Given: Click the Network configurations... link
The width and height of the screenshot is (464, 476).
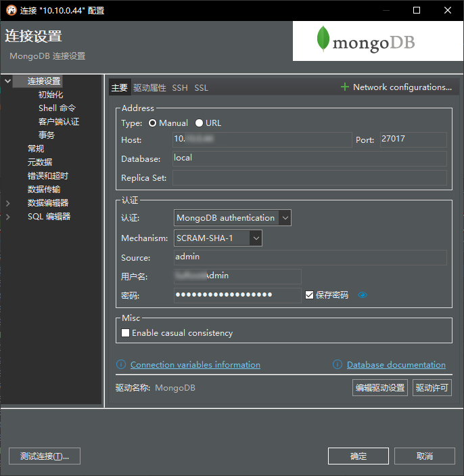Looking at the screenshot, I should [x=402, y=87].
